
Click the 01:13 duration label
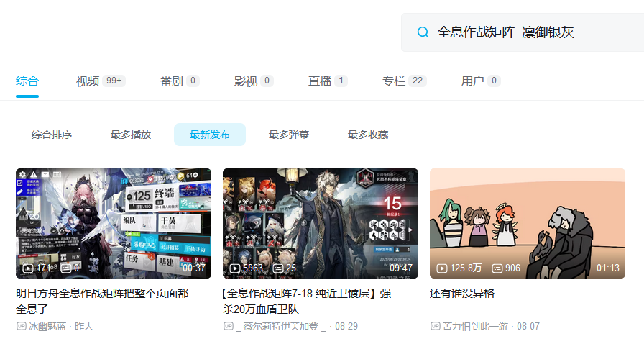[x=608, y=268]
